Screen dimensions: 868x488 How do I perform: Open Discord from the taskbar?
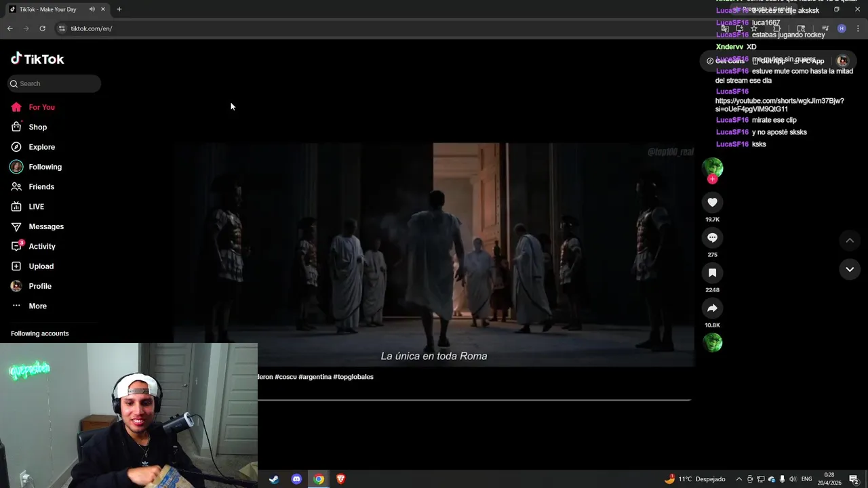pyautogui.click(x=296, y=479)
